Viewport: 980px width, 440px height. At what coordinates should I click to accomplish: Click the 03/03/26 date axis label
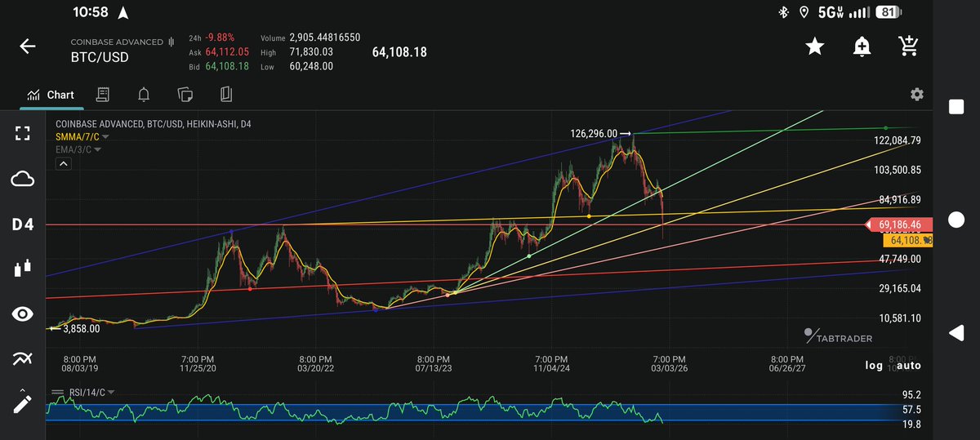tap(669, 368)
